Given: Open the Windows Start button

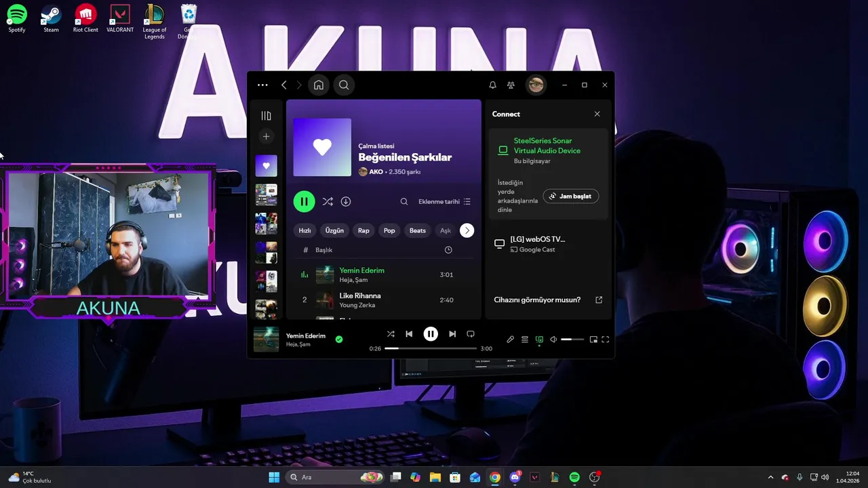Looking at the screenshot, I should pos(274,477).
